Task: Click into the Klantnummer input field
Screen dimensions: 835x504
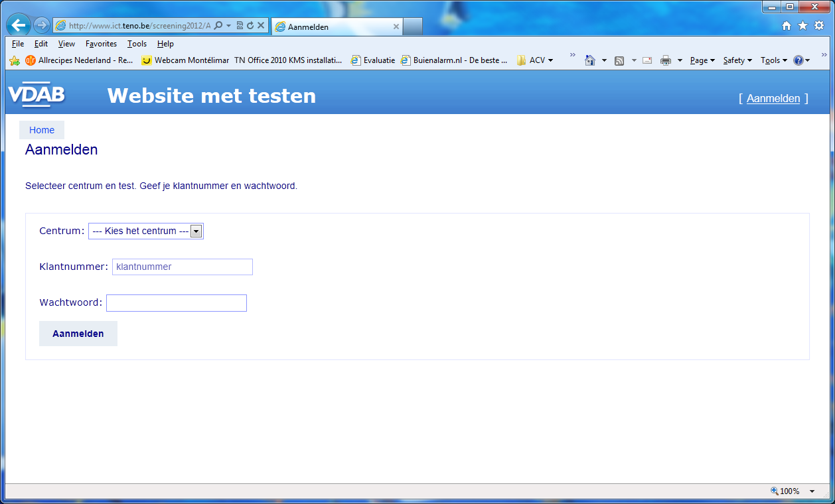Action: 183,267
